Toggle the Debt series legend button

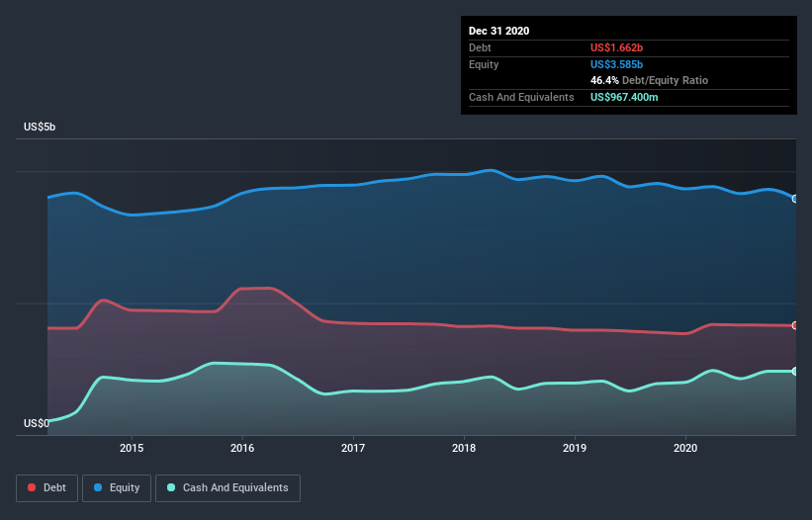click(x=46, y=488)
